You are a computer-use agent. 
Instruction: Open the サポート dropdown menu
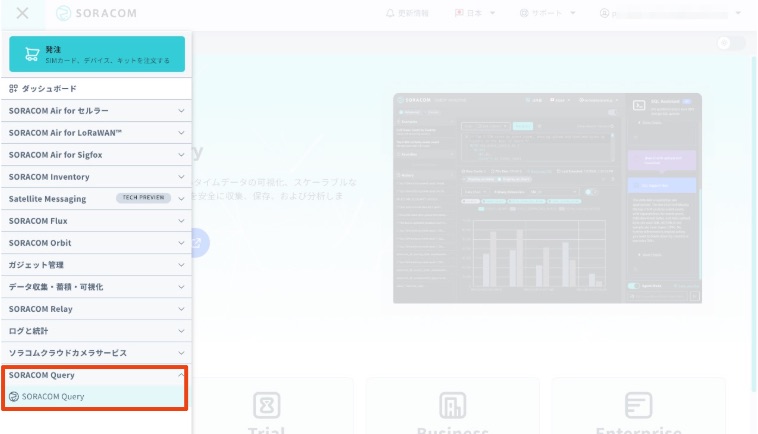point(547,13)
